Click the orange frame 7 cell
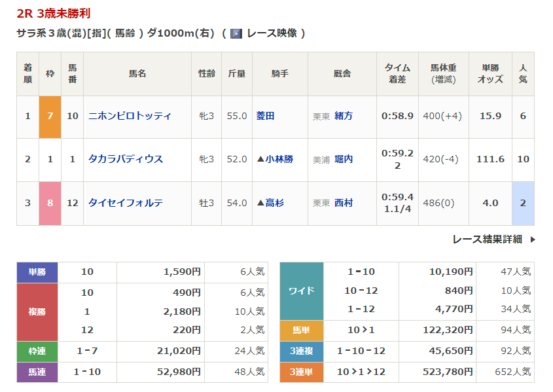Screen dimensions: 553x392 tap(50, 116)
